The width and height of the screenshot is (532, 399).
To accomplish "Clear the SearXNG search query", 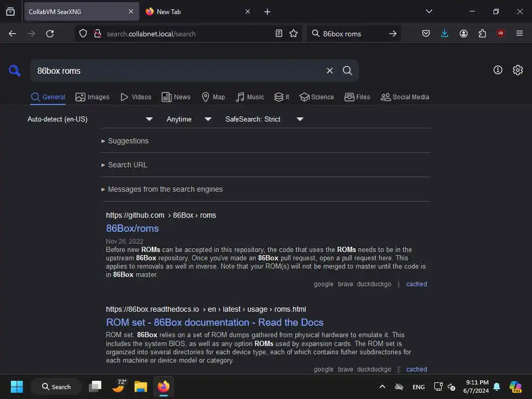I will tap(329, 71).
